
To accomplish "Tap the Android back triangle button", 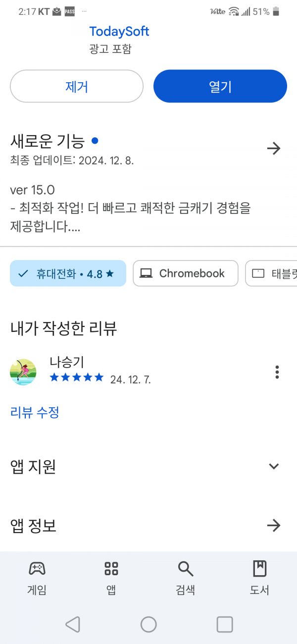I will [73, 624].
